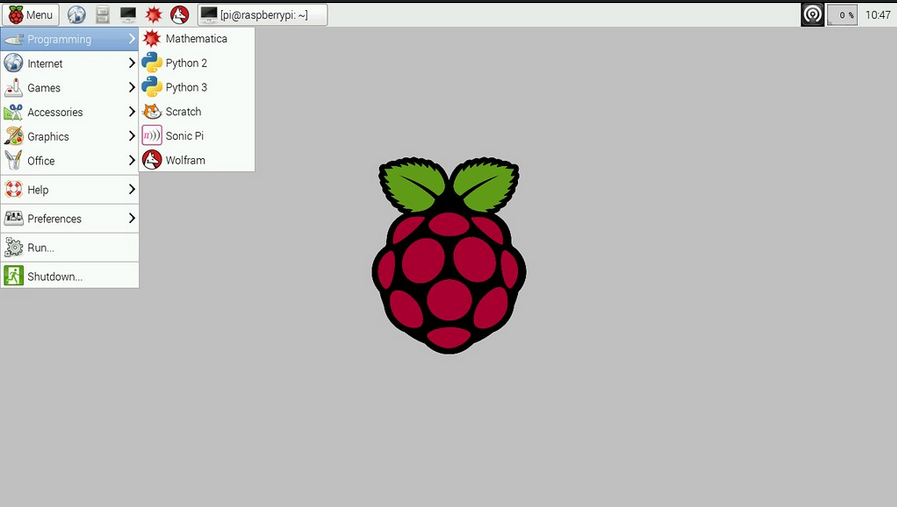Click the Scratch cat icon
Image resolution: width=897 pixels, height=507 pixels.
point(152,111)
